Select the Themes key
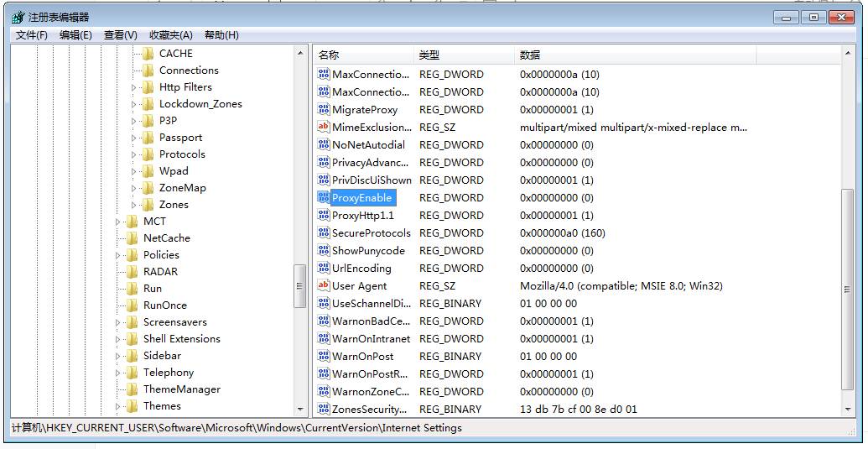 tap(162, 406)
